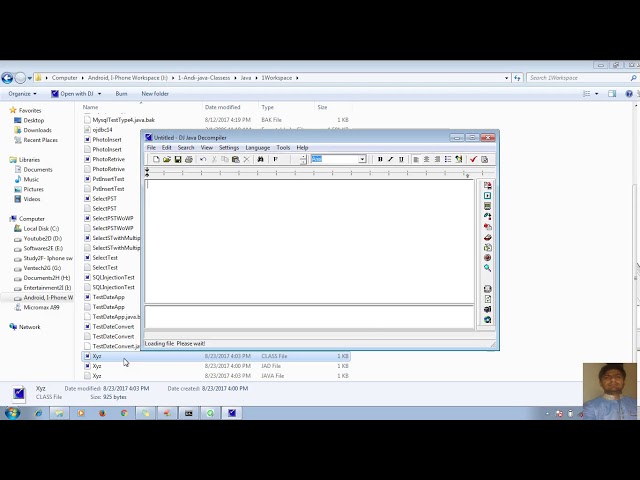Click the Cut scissors icon
This screenshot has height=480, width=640.
pyautogui.click(x=214, y=159)
